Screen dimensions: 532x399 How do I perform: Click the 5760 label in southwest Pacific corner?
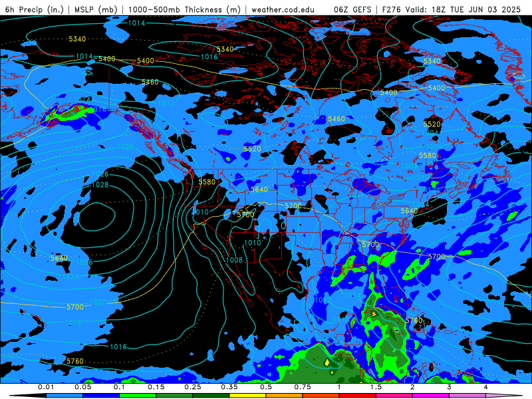(x=75, y=361)
